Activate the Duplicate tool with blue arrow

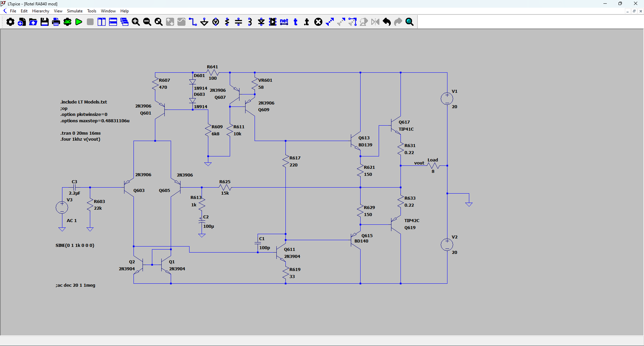[x=330, y=22]
